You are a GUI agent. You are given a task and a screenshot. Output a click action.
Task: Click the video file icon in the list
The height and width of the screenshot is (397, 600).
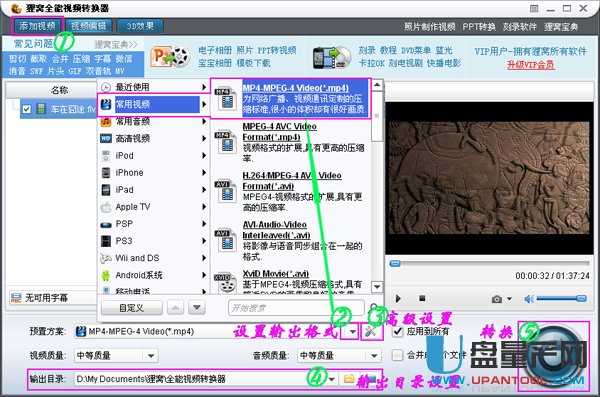click(41, 109)
